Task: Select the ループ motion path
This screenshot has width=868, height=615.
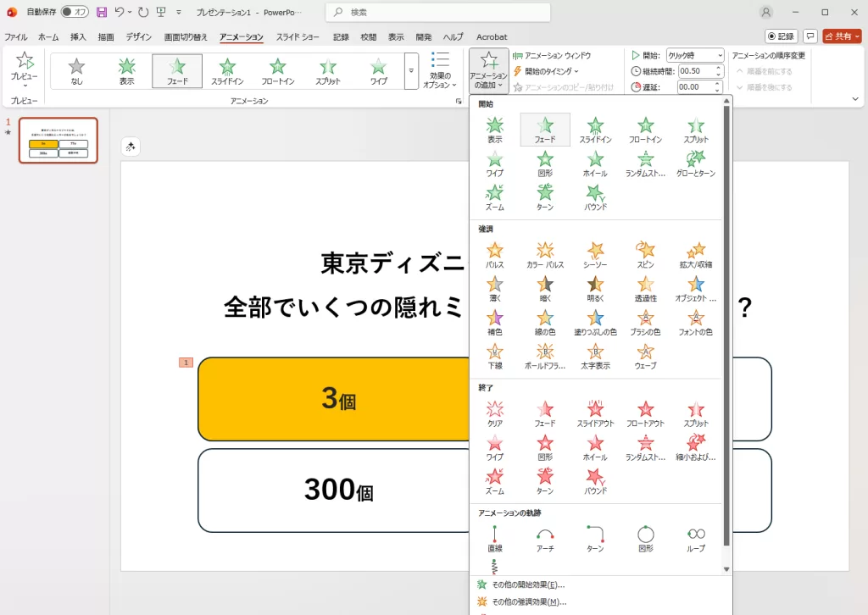Action: point(696,538)
